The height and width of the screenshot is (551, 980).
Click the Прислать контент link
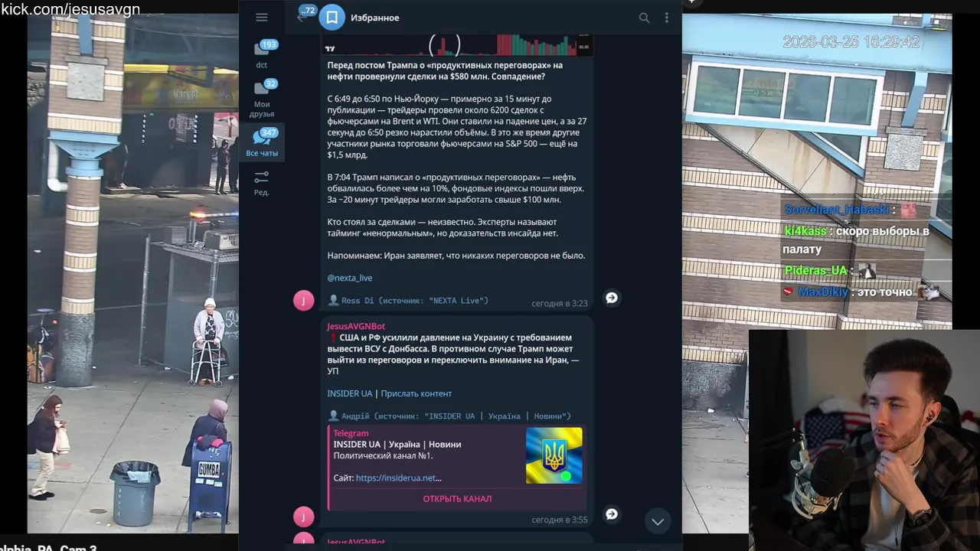click(416, 393)
